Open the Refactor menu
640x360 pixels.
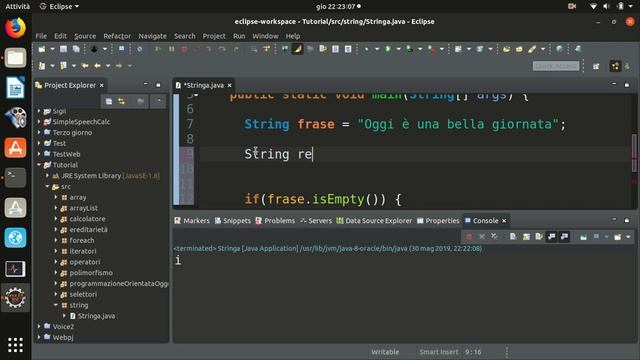point(117,36)
